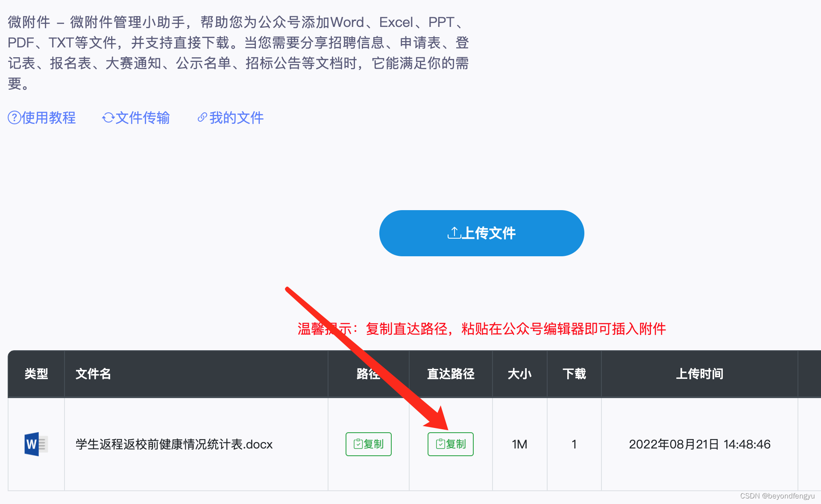Select the file name 学生返程返校前健康情况统计表.docx
The width and height of the screenshot is (821, 504).
(x=174, y=444)
